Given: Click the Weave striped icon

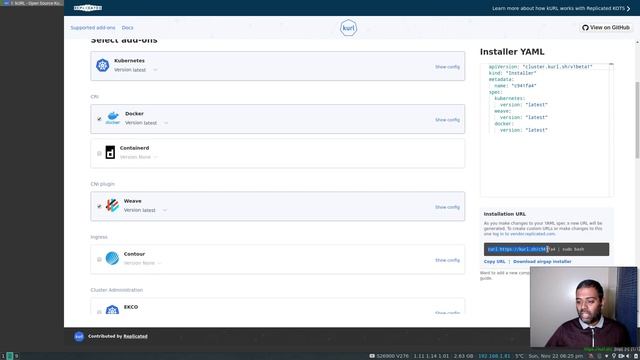Looking at the screenshot, I should click(112, 205).
